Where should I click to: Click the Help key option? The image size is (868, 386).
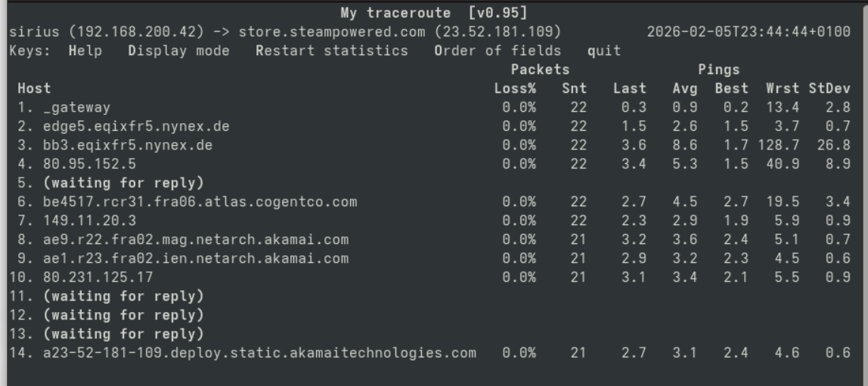pyautogui.click(x=85, y=51)
